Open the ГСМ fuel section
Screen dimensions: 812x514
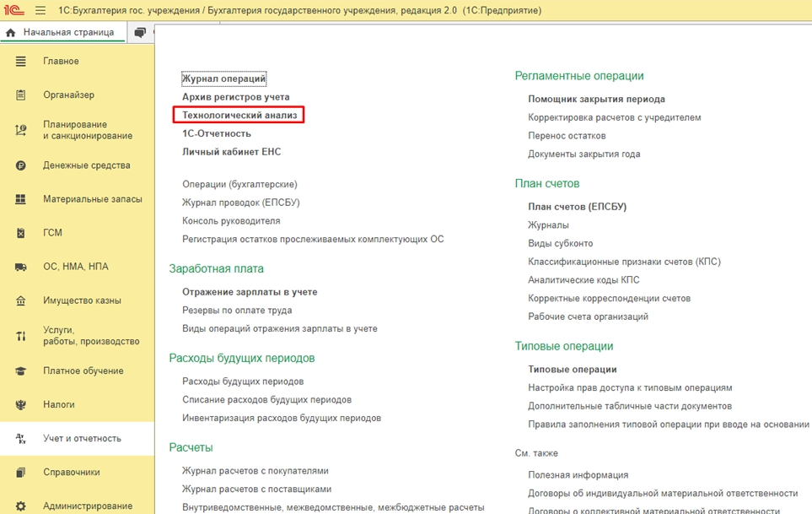click(x=52, y=233)
